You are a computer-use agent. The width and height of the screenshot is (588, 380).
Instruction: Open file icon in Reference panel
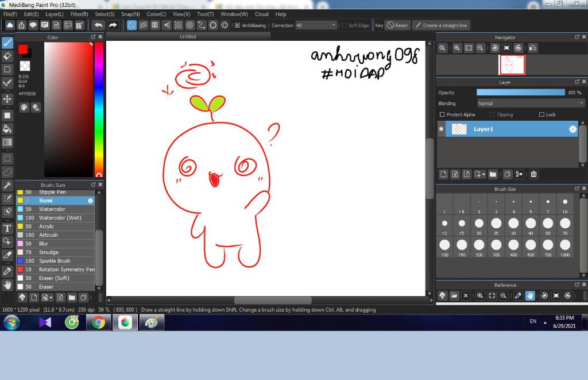(x=454, y=295)
